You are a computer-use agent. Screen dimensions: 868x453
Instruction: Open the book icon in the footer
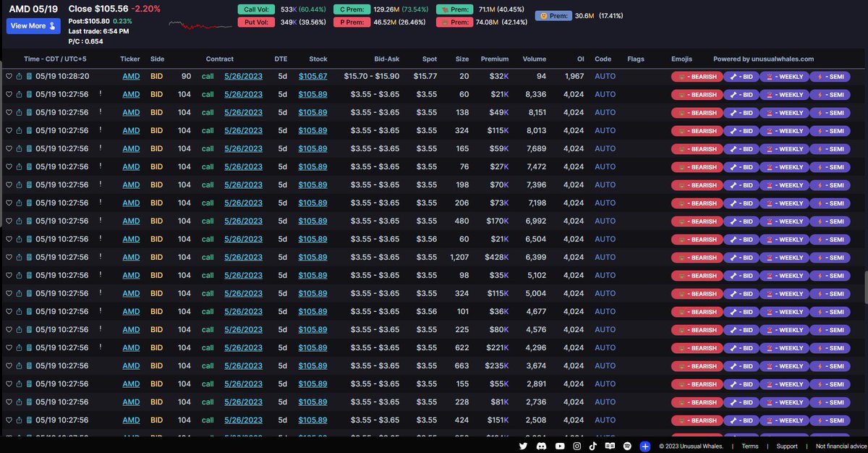[x=610, y=446]
